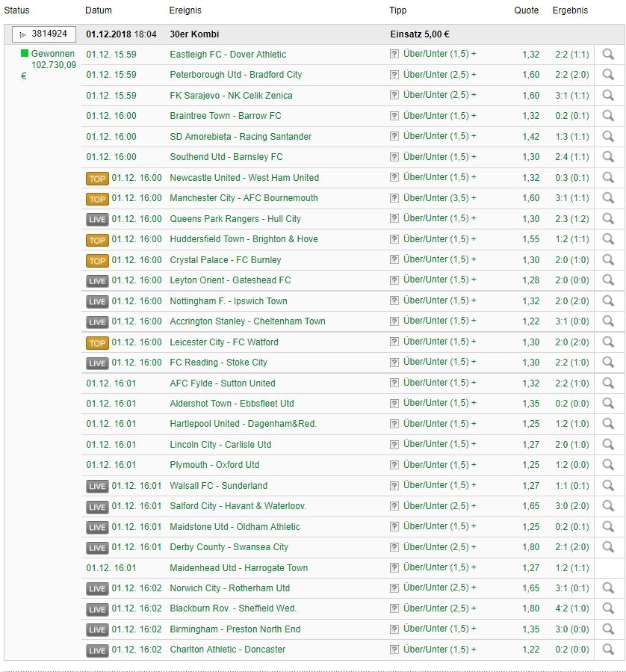626x672 pixels.
Task: Click the green Gewonnen status indicator
Action: (x=25, y=55)
